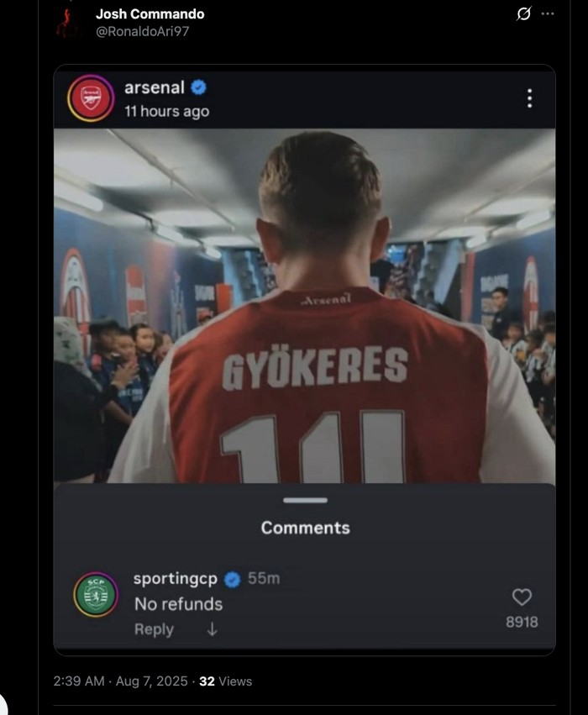Image resolution: width=588 pixels, height=715 pixels.
Task: Select the 55m comment timestamp
Action: [262, 578]
